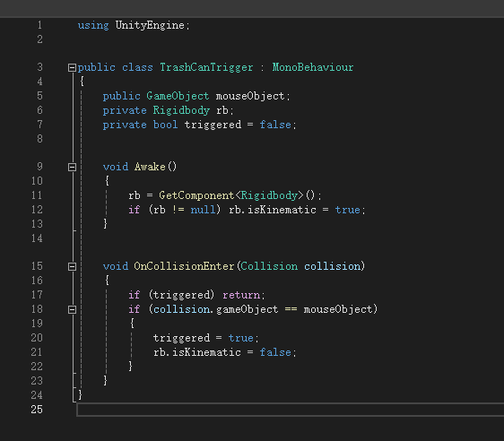Click the GameObject type on line 5
Viewport: 504px width, 441px height.
(x=178, y=96)
